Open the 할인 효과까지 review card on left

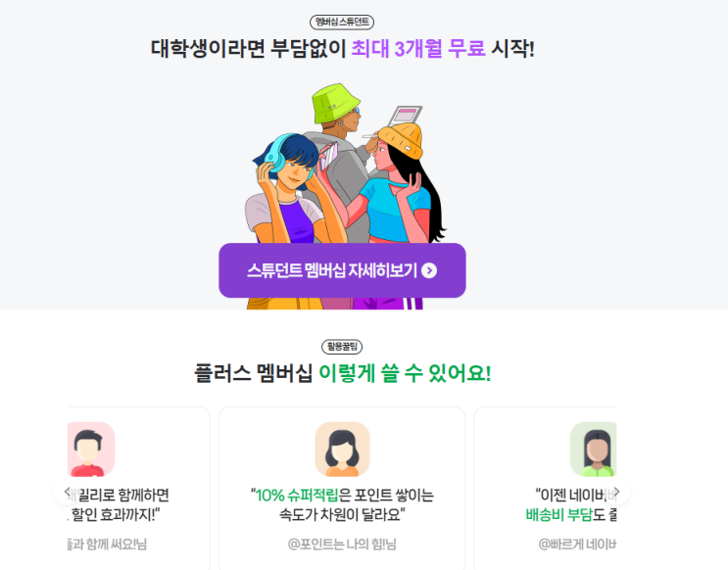point(139,489)
